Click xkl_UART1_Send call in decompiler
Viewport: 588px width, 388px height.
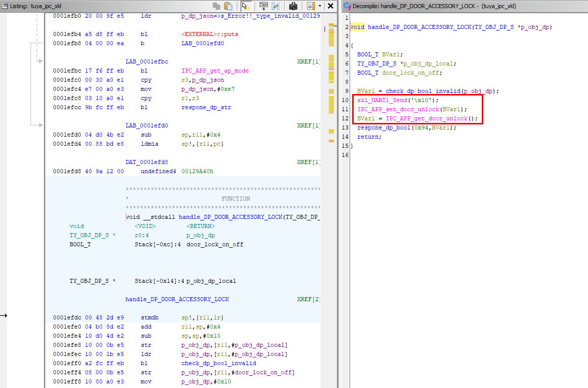381,100
